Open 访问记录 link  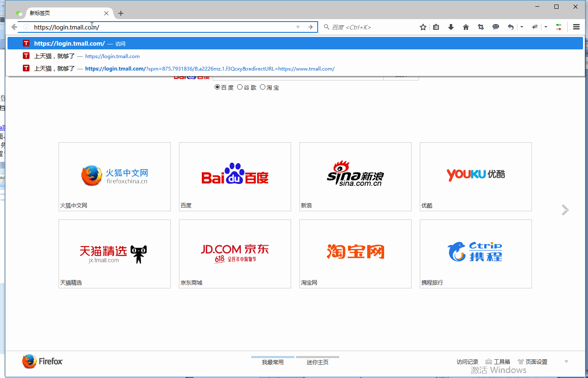pyautogui.click(x=468, y=362)
